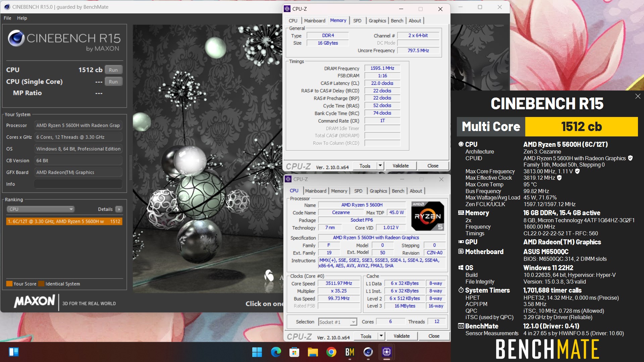Click CAS# Latency value 22.0 clocks
Image resolution: width=644 pixels, height=362 pixels.
(x=382, y=83)
